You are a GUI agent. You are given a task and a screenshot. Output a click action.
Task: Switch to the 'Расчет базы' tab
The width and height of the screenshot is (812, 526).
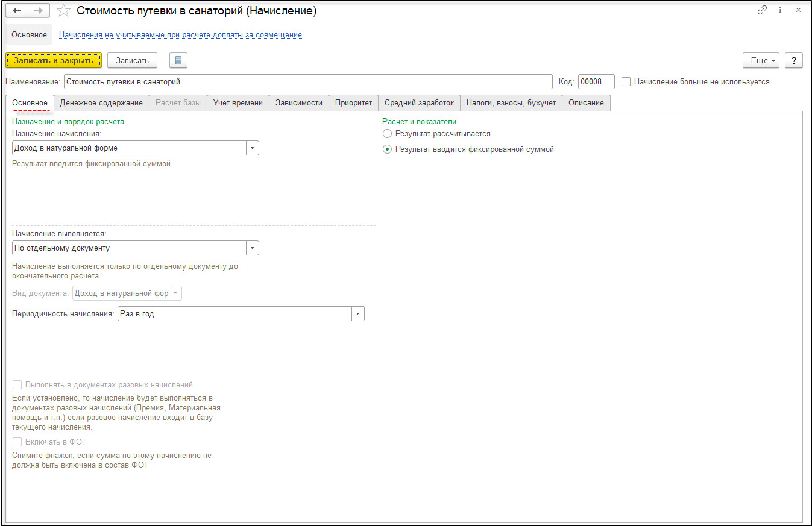(x=178, y=102)
